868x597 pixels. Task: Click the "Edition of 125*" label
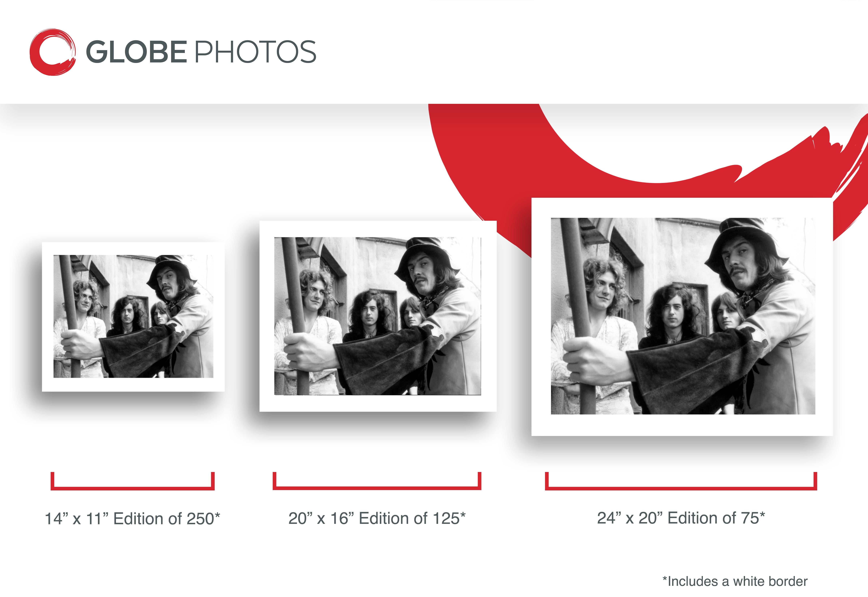point(412,518)
